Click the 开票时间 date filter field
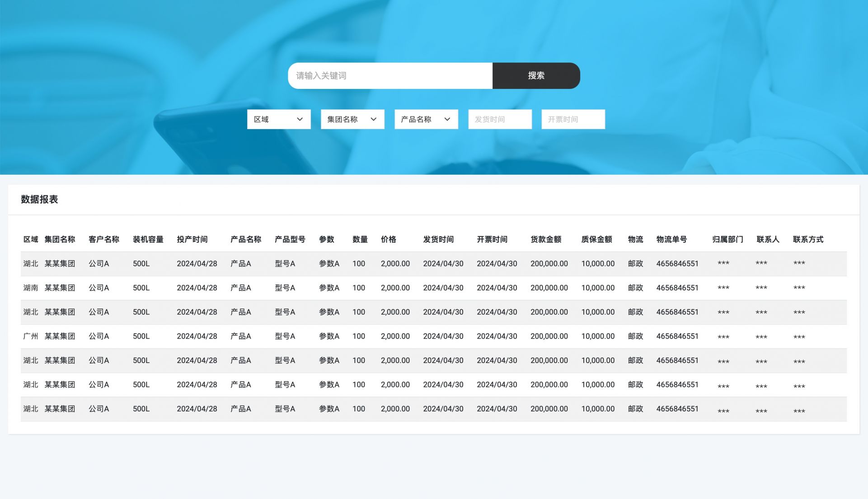Image resolution: width=868 pixels, height=499 pixels. click(x=573, y=119)
